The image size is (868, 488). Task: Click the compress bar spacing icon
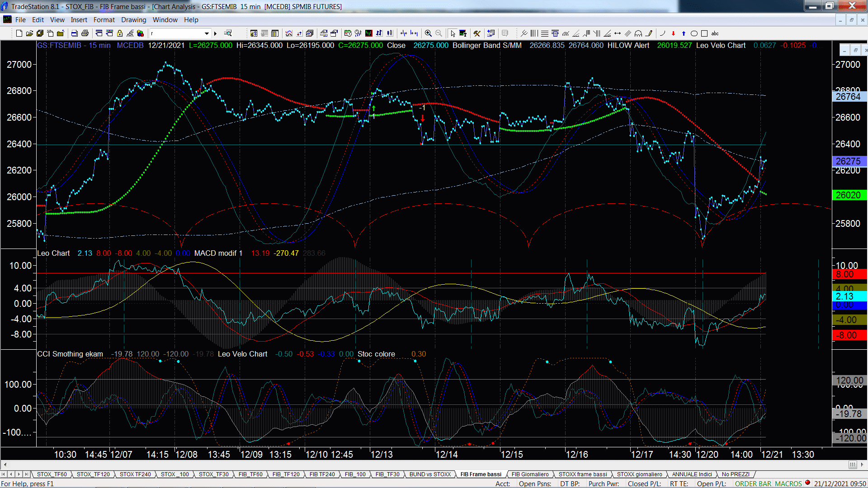coord(404,33)
